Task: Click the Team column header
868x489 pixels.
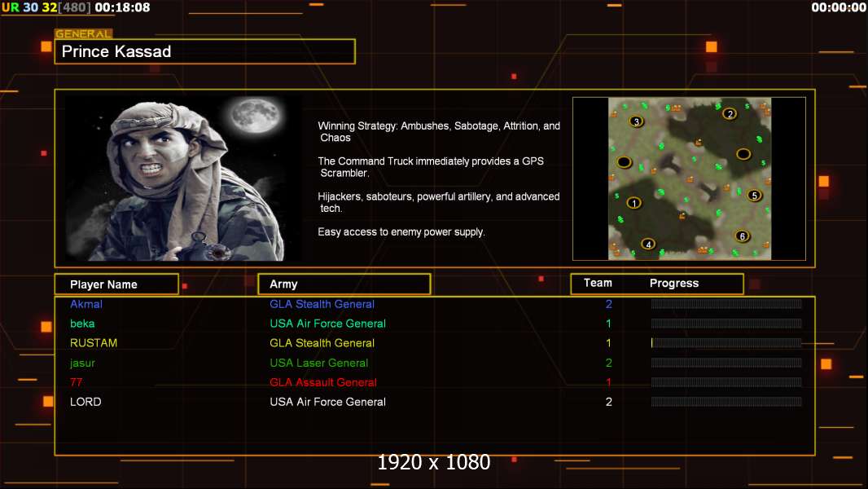Action: tap(598, 283)
